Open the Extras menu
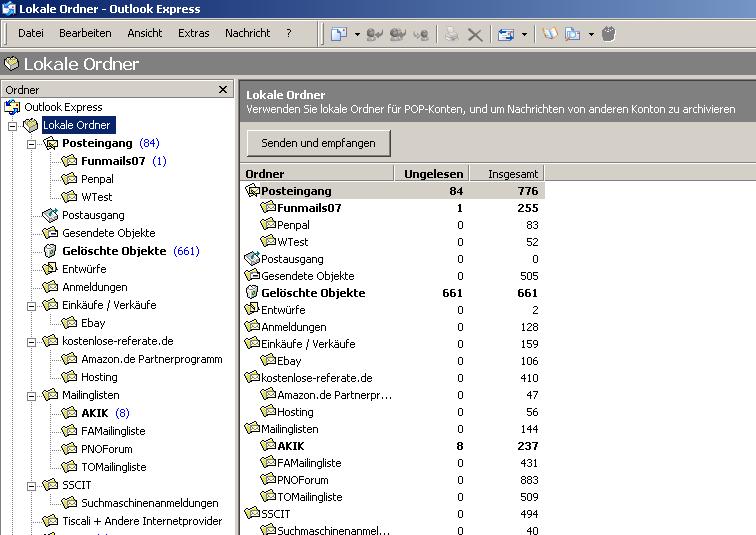 click(194, 33)
